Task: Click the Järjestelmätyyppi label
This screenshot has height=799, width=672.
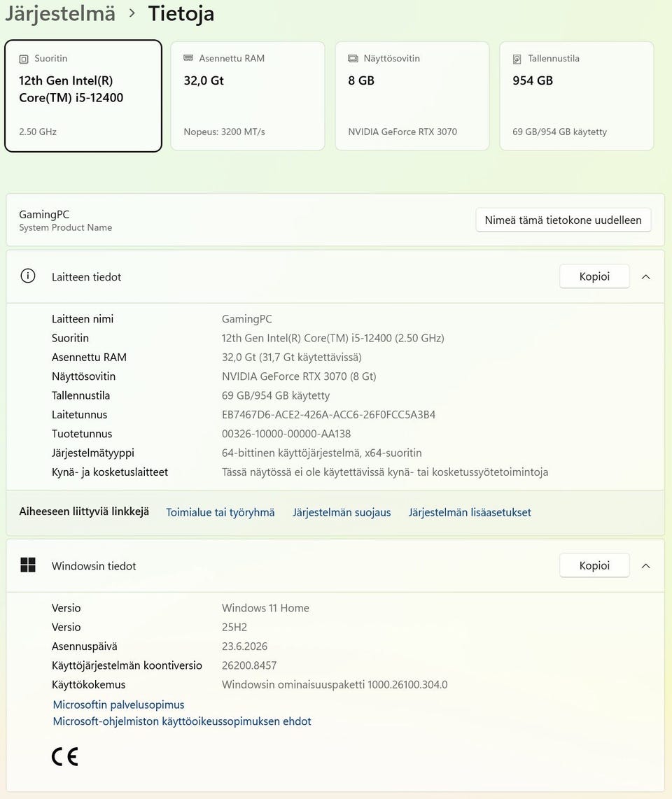Action: (x=93, y=453)
